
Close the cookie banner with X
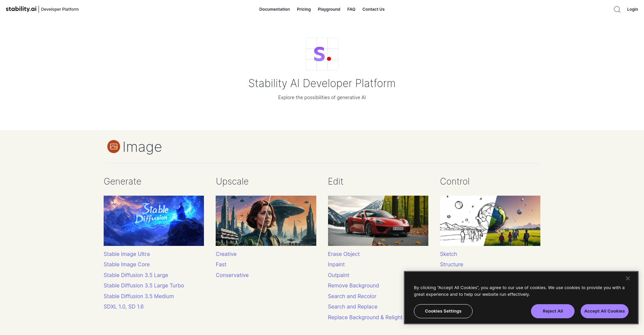click(x=628, y=278)
